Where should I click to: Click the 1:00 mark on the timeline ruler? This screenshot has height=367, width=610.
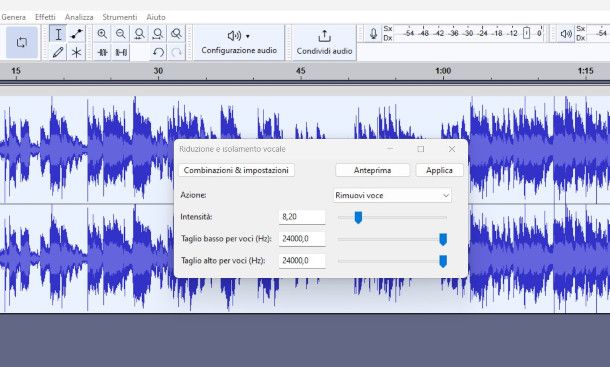(x=443, y=71)
